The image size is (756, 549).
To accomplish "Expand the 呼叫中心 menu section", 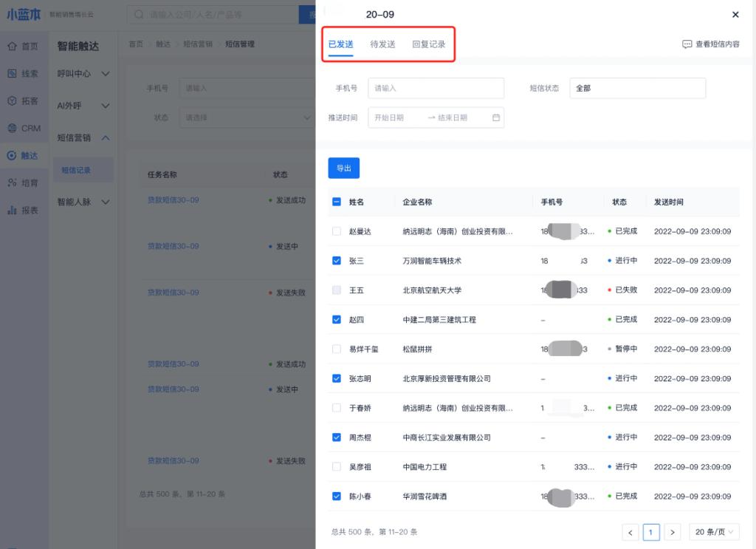I will coord(84,74).
